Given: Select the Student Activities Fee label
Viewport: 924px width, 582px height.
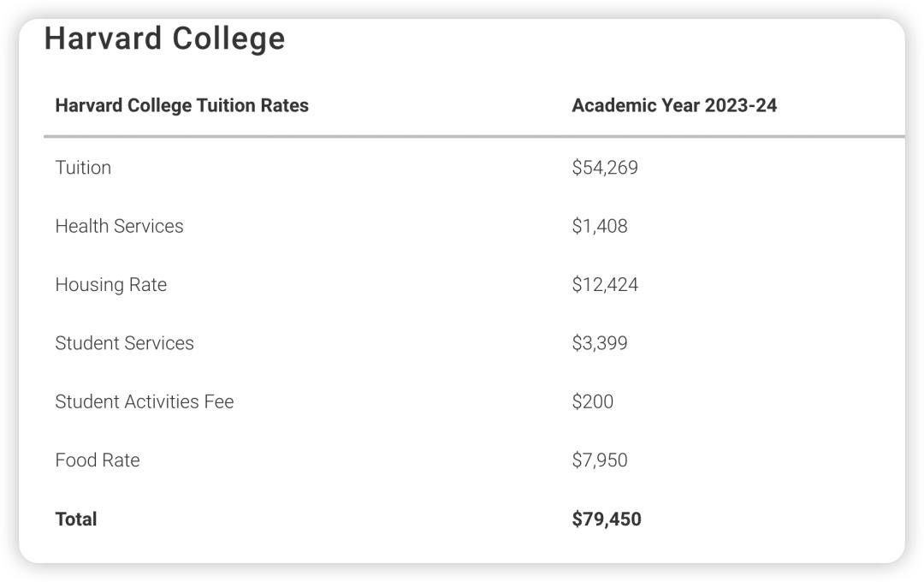Looking at the screenshot, I should point(144,401).
